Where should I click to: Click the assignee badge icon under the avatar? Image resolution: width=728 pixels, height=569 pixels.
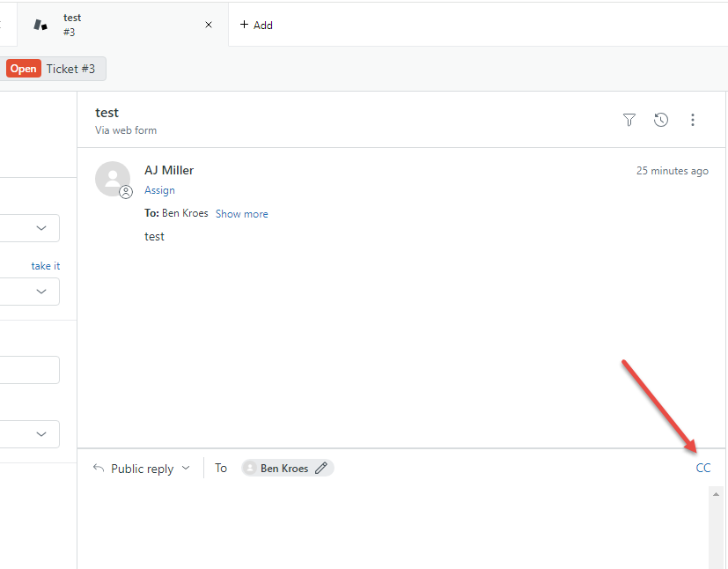click(127, 191)
